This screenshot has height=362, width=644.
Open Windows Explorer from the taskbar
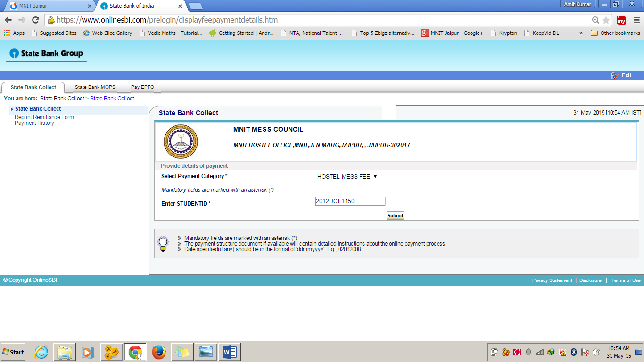point(65,352)
